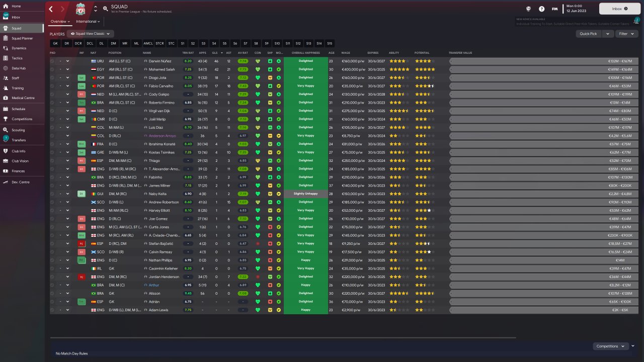The width and height of the screenshot is (644, 362).
Task: Sort the table by WAGE column
Action: pos(346,53)
